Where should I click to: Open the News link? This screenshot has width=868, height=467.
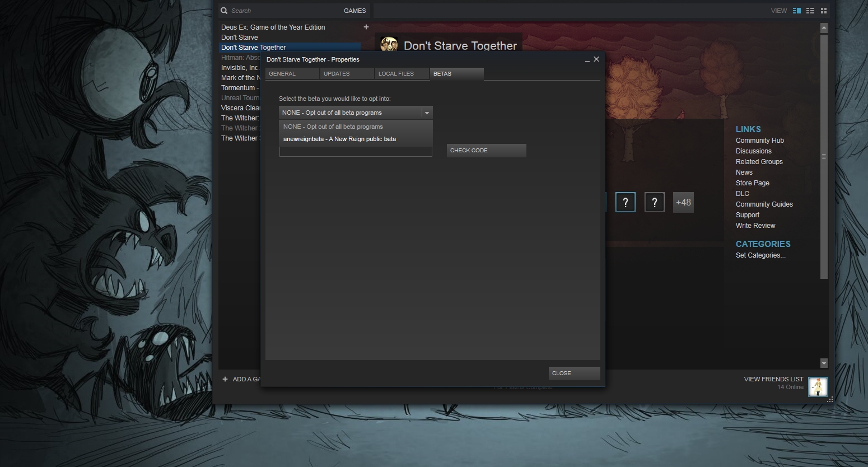click(744, 172)
